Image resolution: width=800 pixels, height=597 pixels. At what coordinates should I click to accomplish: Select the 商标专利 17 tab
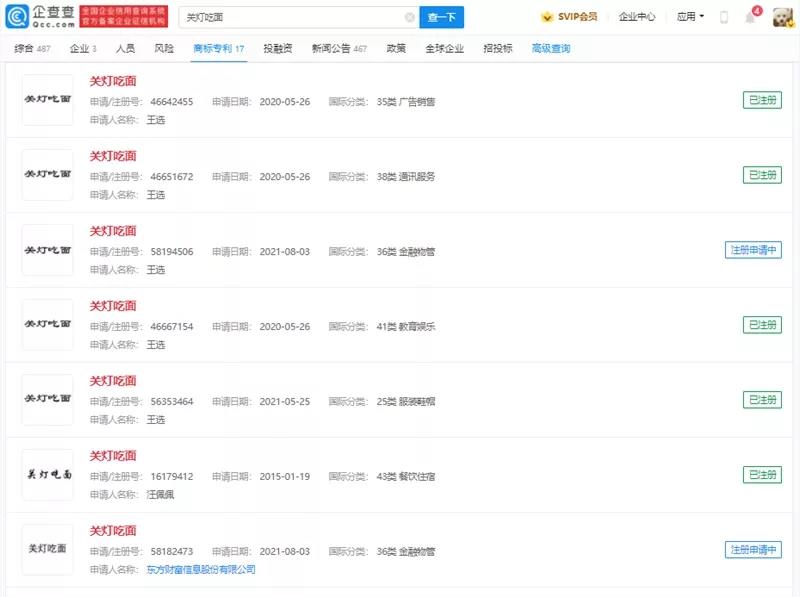point(218,48)
